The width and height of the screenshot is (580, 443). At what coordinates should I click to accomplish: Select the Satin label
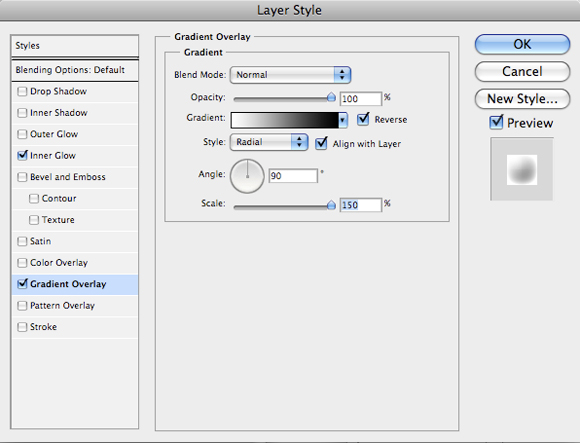pyautogui.click(x=40, y=241)
